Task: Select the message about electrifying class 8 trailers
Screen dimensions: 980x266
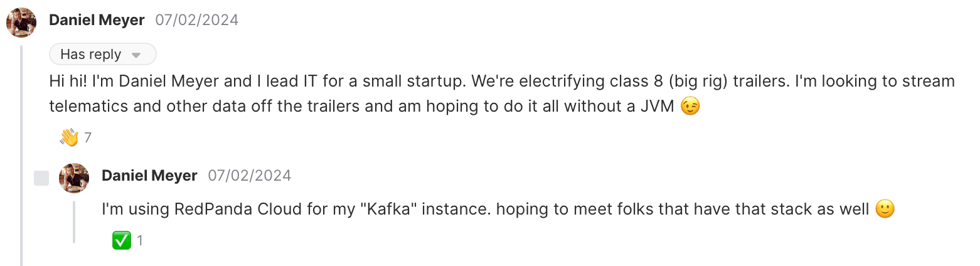Action: point(502,94)
